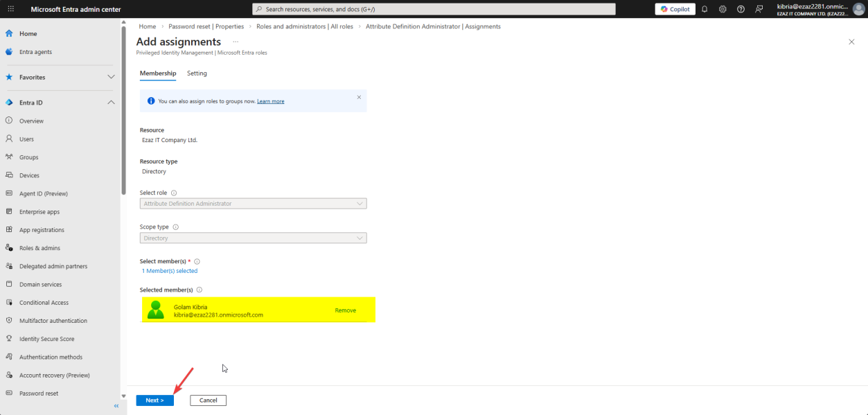
Task: Open the Devices icon in sidebar
Action: (x=9, y=175)
